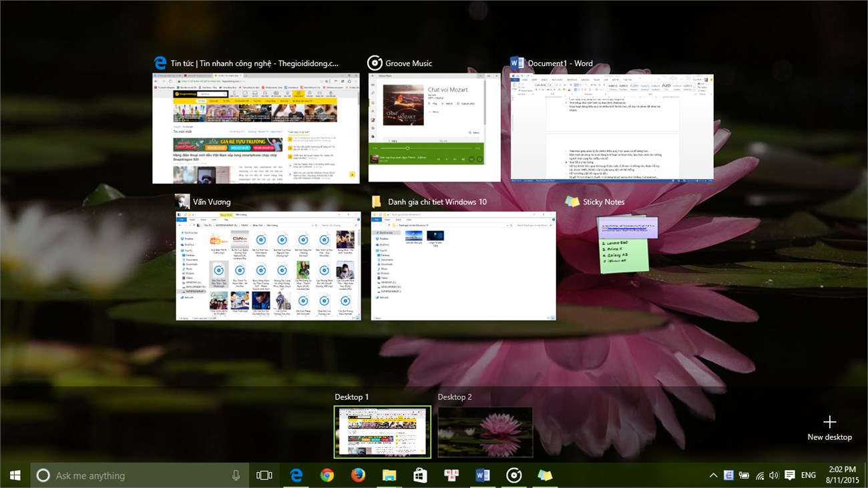Open Microsoft Edge from the taskbar
The width and height of the screenshot is (868, 488).
point(296,475)
